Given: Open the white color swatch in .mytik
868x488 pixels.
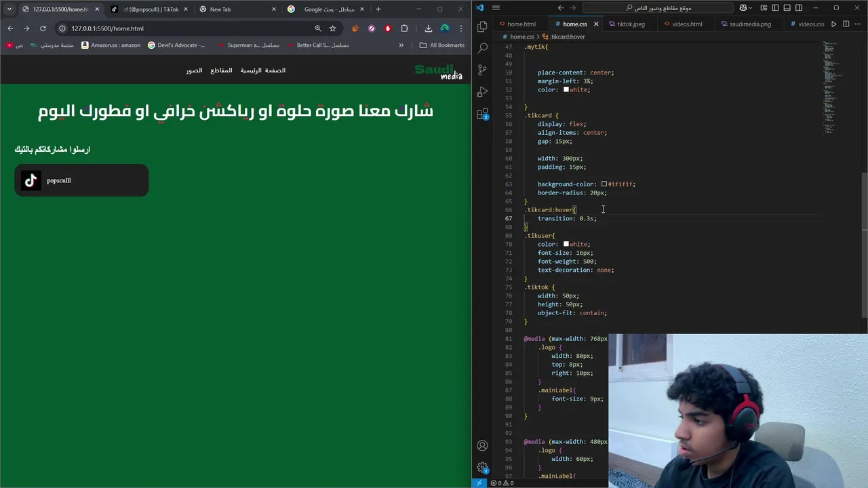Looking at the screenshot, I should pyautogui.click(x=566, y=89).
